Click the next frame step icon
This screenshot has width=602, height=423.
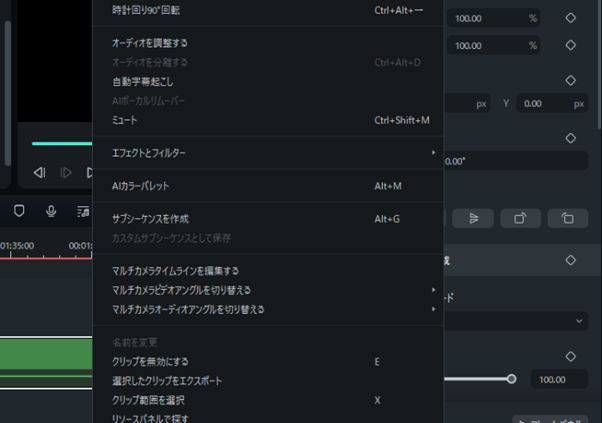coord(66,173)
